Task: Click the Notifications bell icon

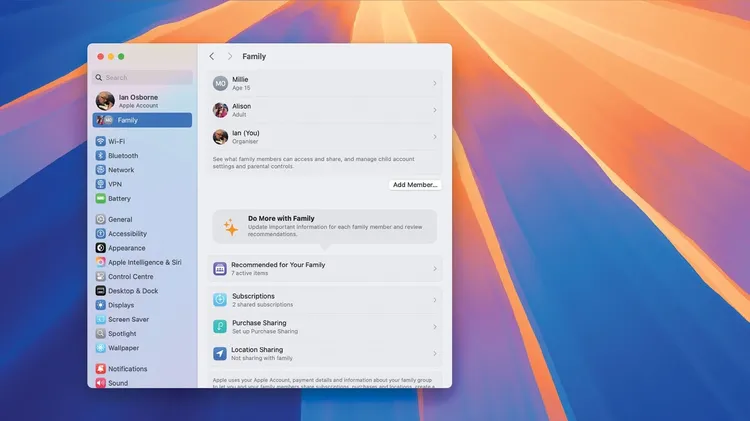Action: [x=100, y=369]
